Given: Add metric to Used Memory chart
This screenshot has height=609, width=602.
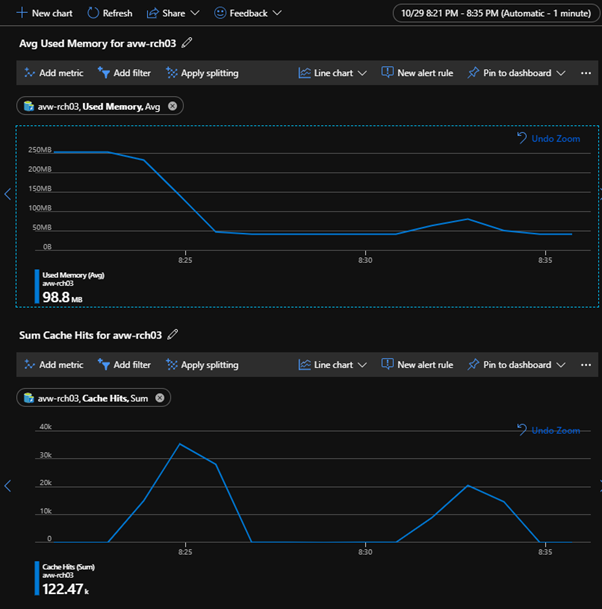Looking at the screenshot, I should (x=53, y=73).
